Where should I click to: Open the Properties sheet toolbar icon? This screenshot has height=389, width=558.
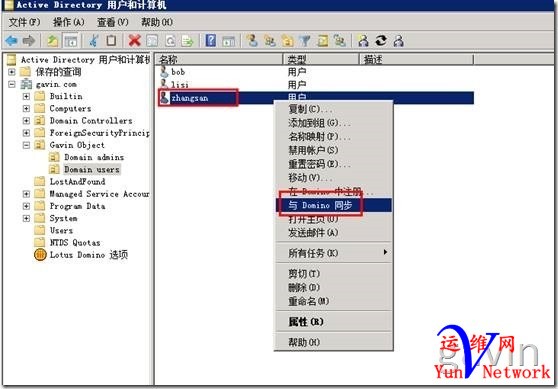click(152, 41)
